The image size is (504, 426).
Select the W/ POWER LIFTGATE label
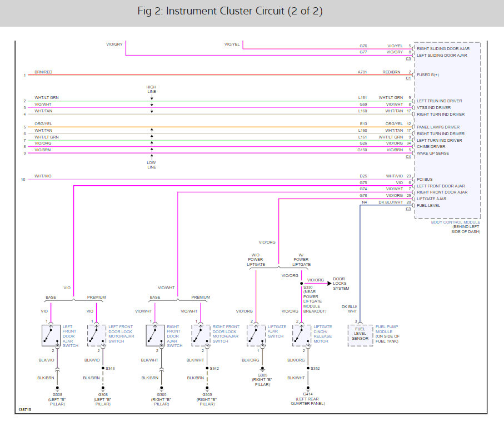click(301, 260)
